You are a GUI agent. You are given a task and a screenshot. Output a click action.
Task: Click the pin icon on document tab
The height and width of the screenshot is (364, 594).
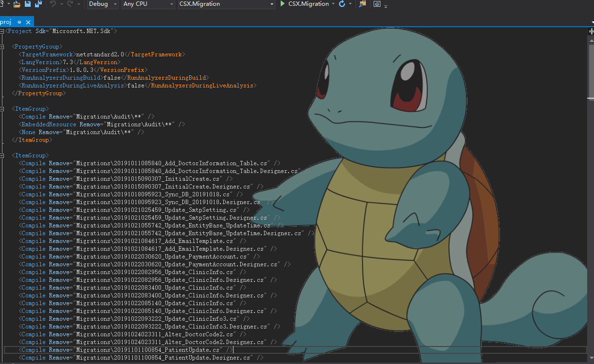(x=19, y=22)
